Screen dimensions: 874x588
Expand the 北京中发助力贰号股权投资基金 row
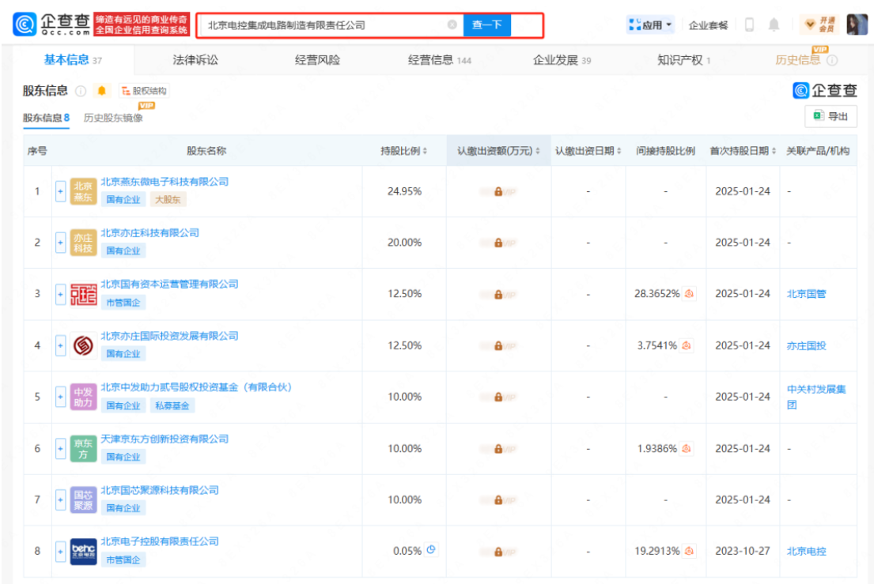(60, 397)
